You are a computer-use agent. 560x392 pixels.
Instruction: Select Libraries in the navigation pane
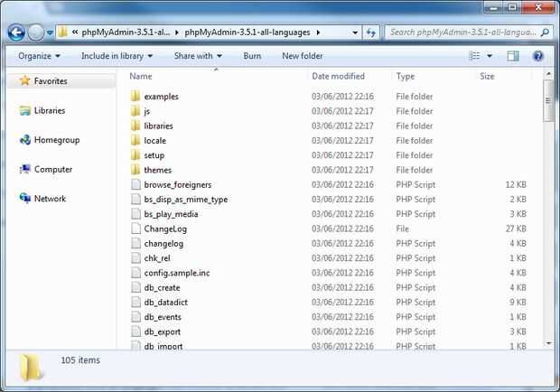(x=50, y=111)
